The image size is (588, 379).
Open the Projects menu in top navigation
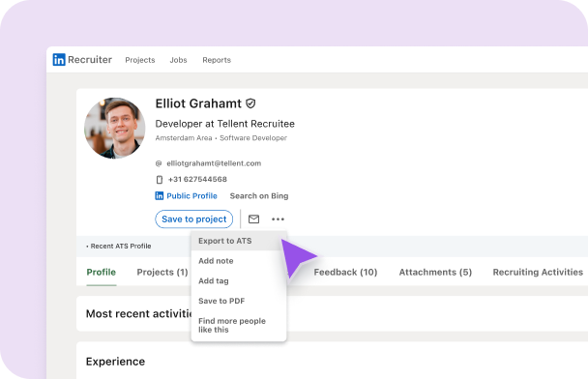coord(140,60)
